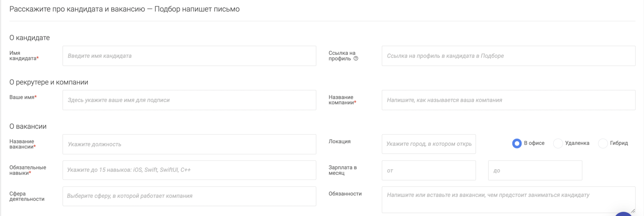644x216 pixels.
Task: Click the Обязанности textarea resize handle
Action: pyautogui.click(x=633, y=210)
